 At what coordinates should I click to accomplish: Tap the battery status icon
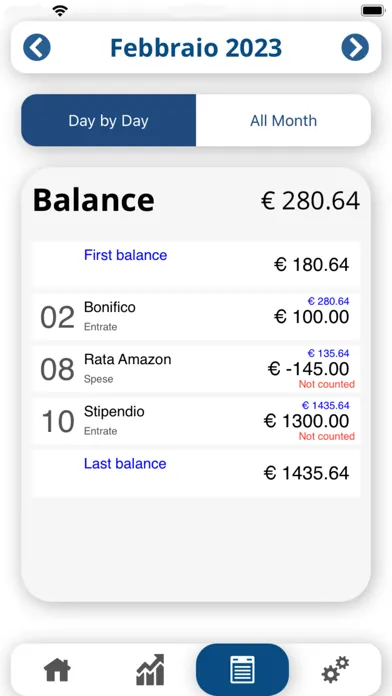click(372, 11)
